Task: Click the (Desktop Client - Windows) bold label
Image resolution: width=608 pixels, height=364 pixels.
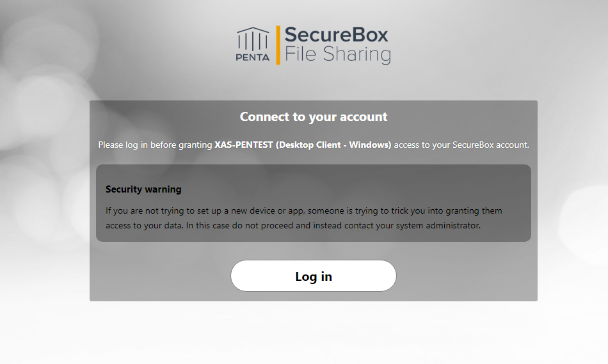Action: pos(333,145)
